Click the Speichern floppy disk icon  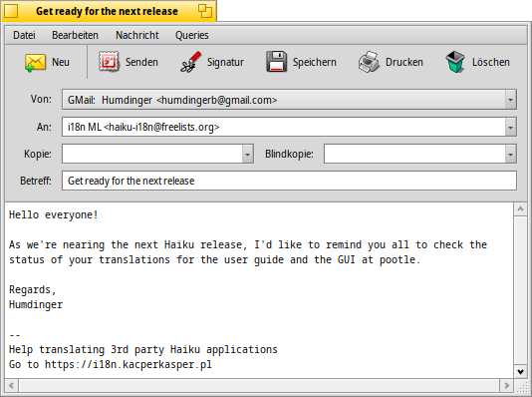pos(276,62)
